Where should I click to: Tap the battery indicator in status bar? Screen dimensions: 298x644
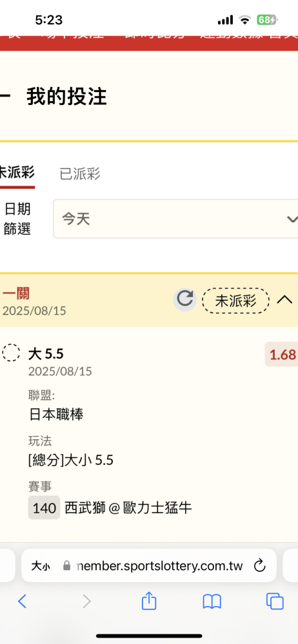pyautogui.click(x=267, y=19)
